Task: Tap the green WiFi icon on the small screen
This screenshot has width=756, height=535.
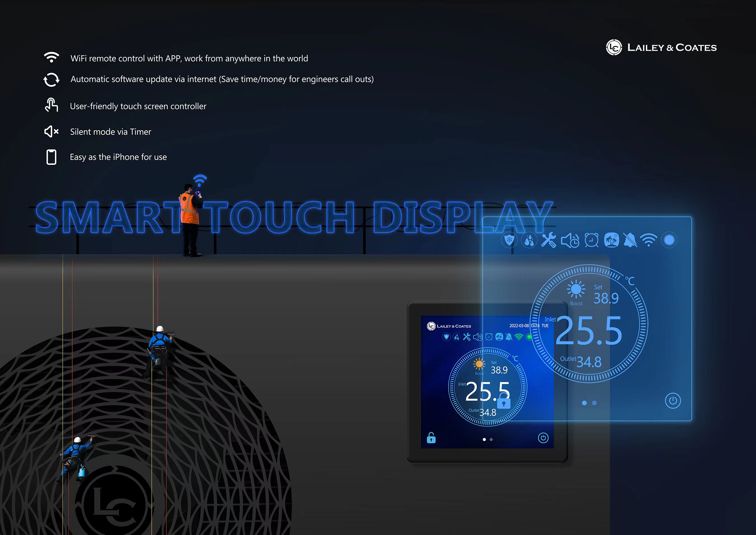Action: (x=519, y=337)
